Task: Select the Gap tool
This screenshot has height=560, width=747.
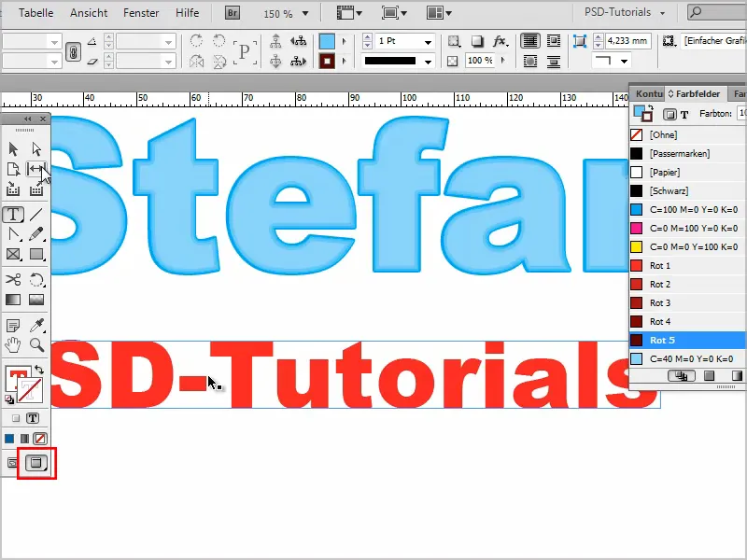Action: tap(35, 169)
